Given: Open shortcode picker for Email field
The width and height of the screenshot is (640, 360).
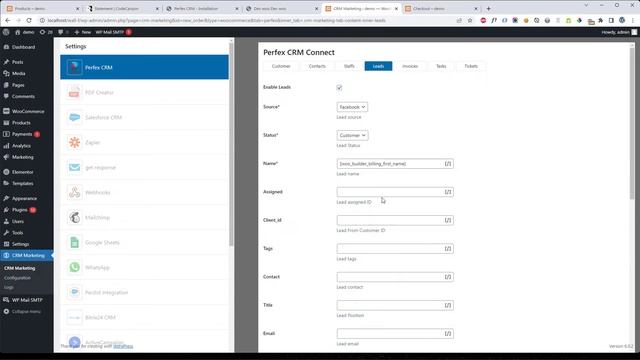Looking at the screenshot, I should [x=448, y=334].
